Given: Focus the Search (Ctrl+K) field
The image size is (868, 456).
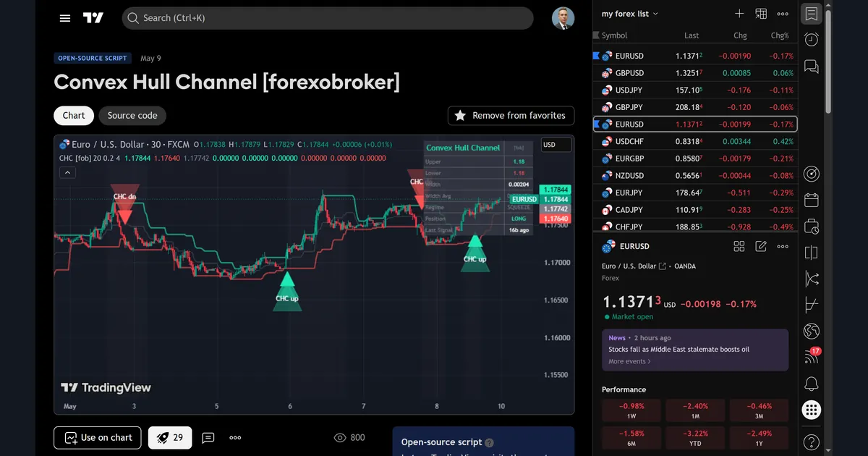Looking at the screenshot, I should click(328, 18).
